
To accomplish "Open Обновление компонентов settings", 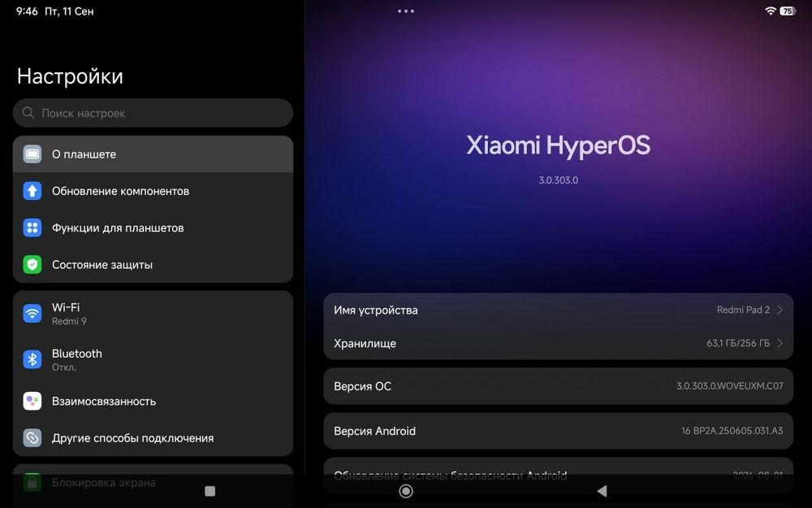I will (x=153, y=191).
